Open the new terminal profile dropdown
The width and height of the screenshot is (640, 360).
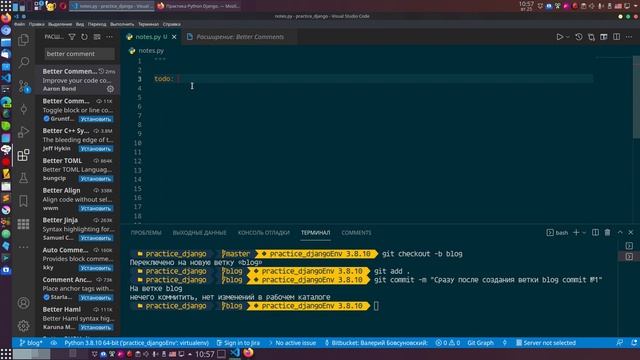tap(584, 232)
